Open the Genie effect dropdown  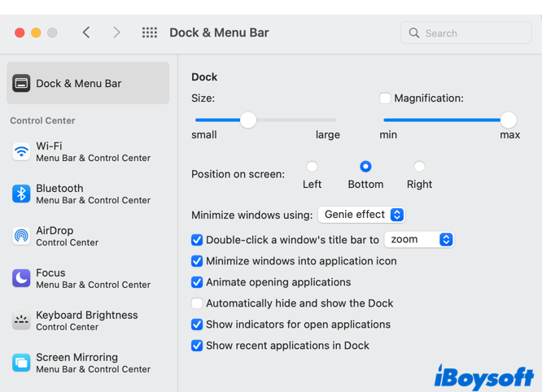pyautogui.click(x=361, y=215)
